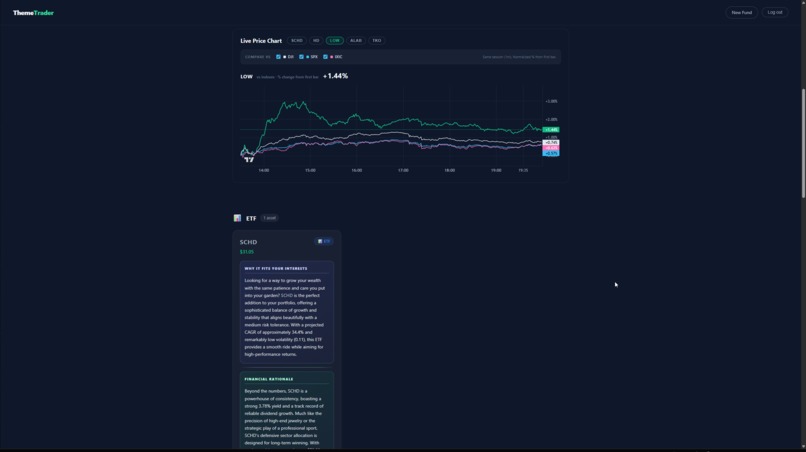Toggle the IXIC comparison checkbox
806x452 pixels.
tap(325, 57)
